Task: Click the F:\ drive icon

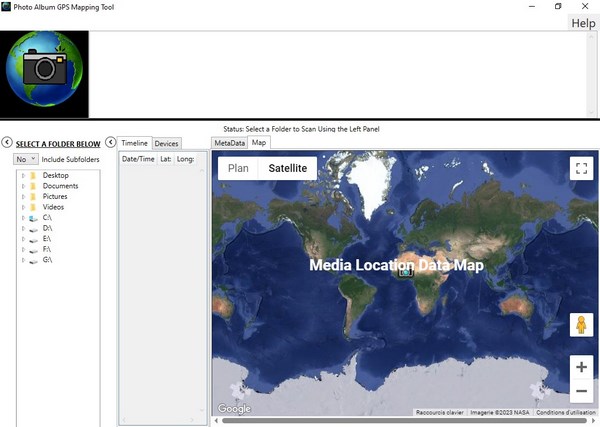Action: 33,250
